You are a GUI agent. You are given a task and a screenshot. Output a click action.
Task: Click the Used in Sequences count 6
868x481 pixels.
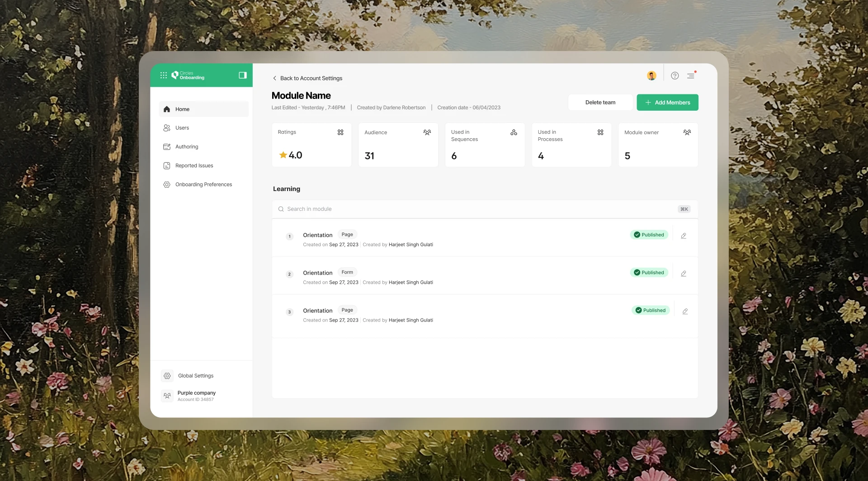click(x=454, y=156)
